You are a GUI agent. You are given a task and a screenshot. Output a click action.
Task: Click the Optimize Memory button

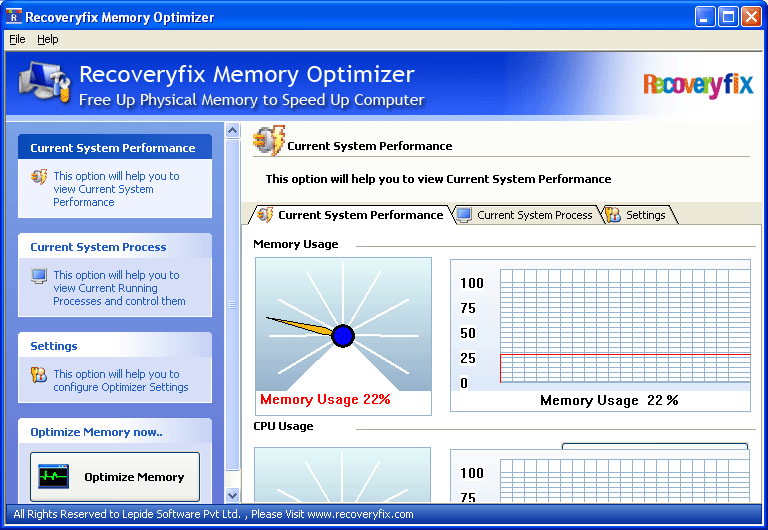[115, 477]
